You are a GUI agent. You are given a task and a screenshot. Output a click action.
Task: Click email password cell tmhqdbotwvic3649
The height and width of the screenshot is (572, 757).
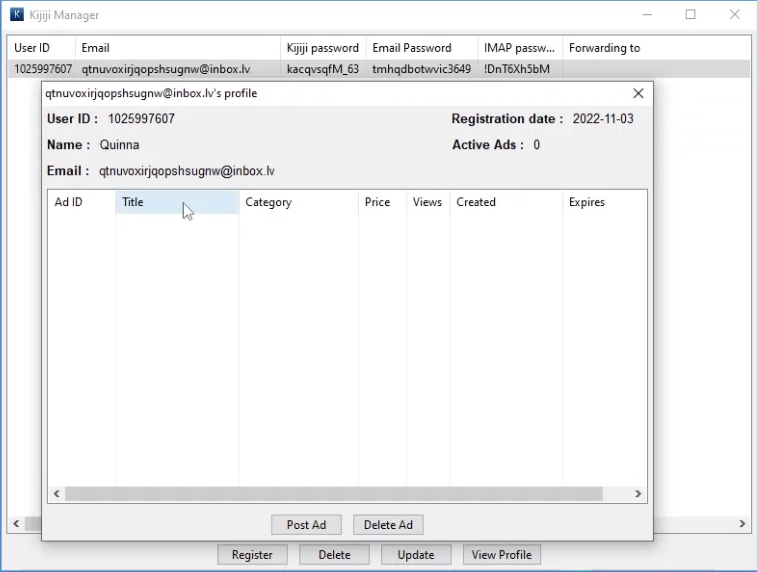(x=421, y=69)
